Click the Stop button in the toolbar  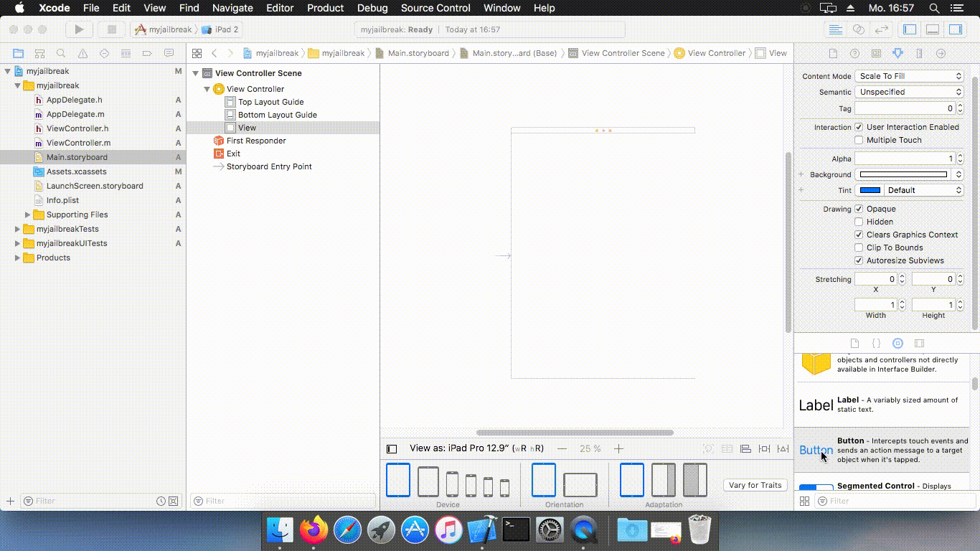click(111, 29)
